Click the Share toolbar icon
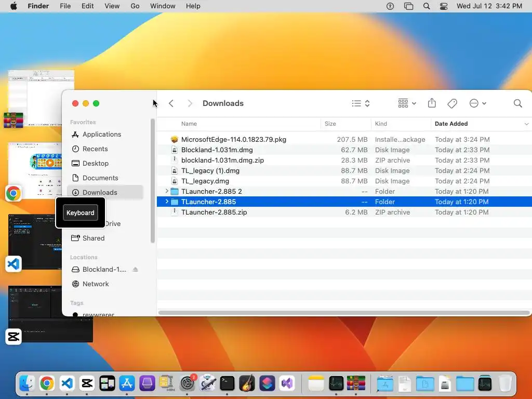This screenshot has height=399, width=532. point(432,103)
